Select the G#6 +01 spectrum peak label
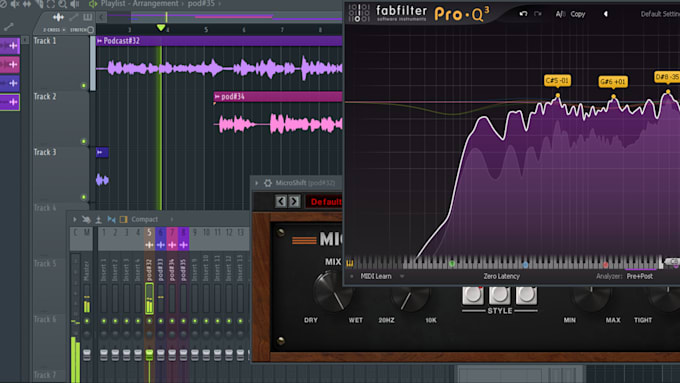The image size is (680, 383). click(x=613, y=82)
